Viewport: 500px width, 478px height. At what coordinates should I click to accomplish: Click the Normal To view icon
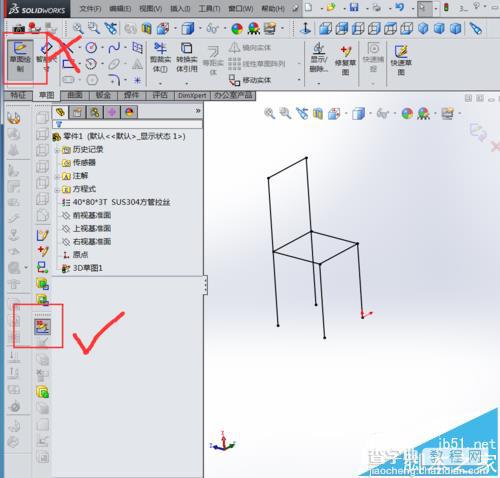pos(305,29)
